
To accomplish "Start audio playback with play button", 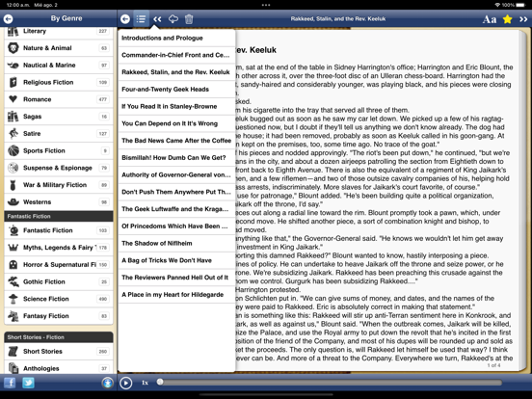I will coord(125,383).
